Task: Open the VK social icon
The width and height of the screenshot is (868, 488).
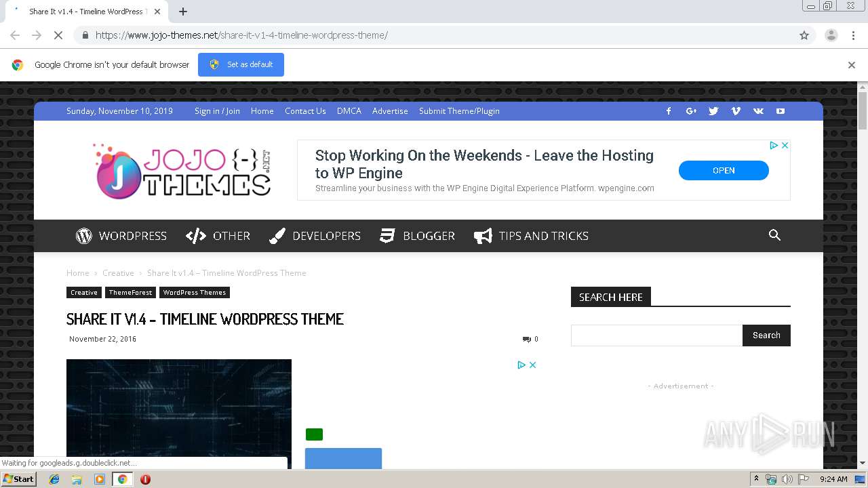Action: click(758, 111)
